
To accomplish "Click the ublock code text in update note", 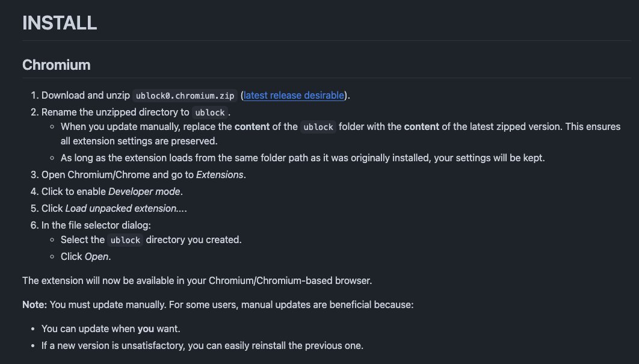I will tap(318, 127).
